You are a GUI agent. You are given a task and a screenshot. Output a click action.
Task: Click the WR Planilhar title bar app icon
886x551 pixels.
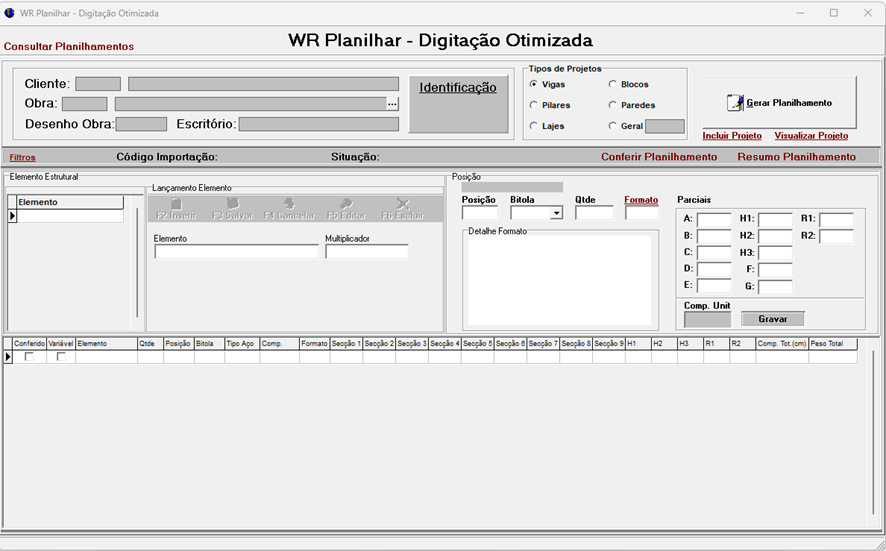click(10, 14)
